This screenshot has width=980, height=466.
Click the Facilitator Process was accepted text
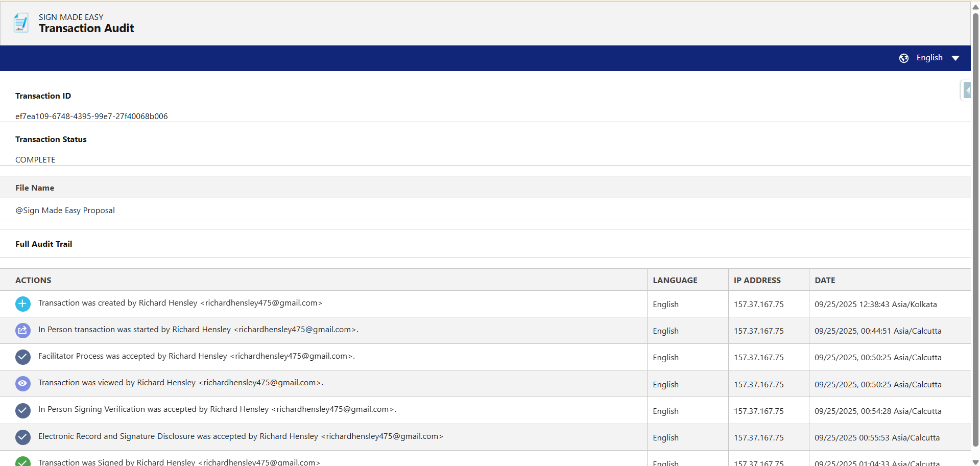point(197,356)
